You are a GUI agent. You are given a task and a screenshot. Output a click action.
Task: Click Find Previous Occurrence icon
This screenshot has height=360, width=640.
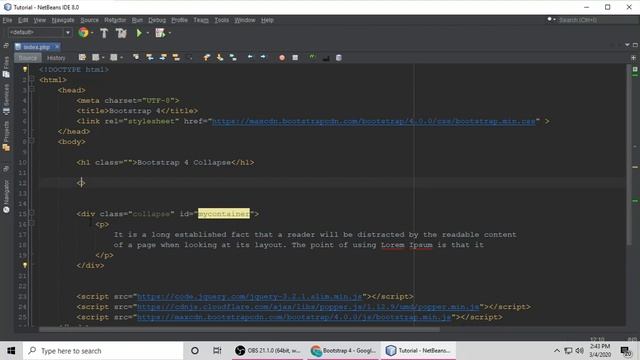pos(149,58)
